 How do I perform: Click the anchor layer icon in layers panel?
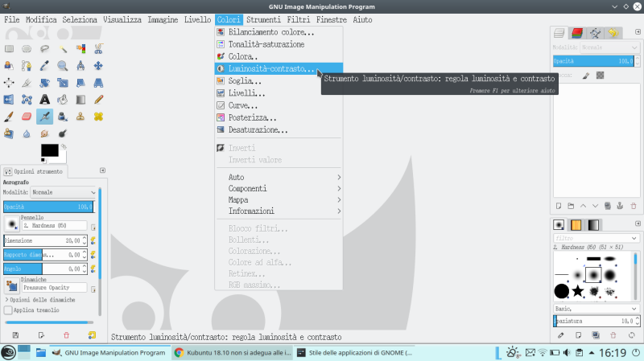pyautogui.click(x=620, y=206)
